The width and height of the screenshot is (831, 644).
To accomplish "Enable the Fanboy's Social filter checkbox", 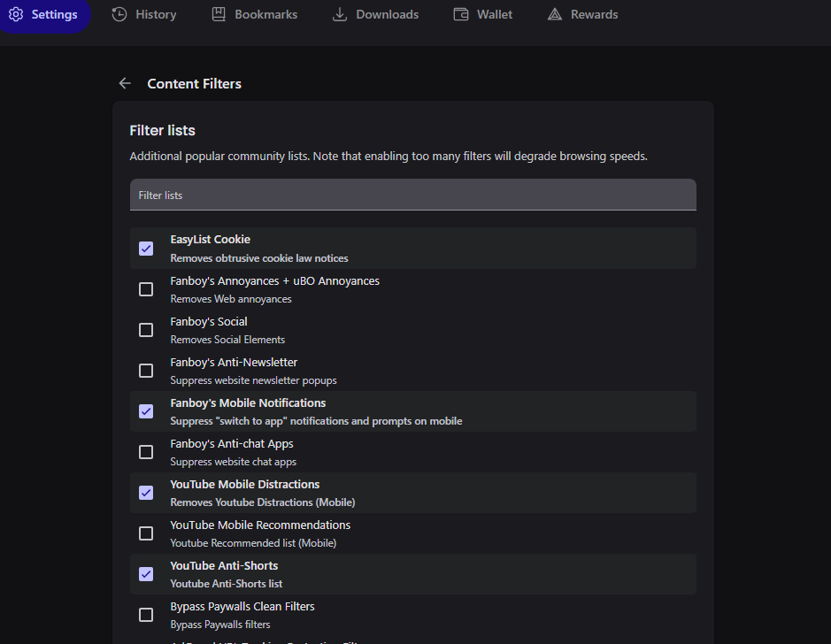I will tap(146, 330).
